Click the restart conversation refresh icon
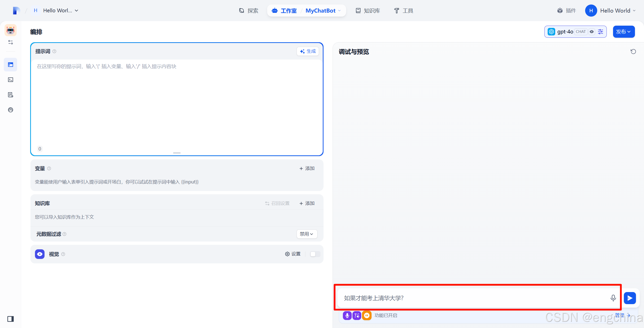644x328 pixels. [x=633, y=52]
